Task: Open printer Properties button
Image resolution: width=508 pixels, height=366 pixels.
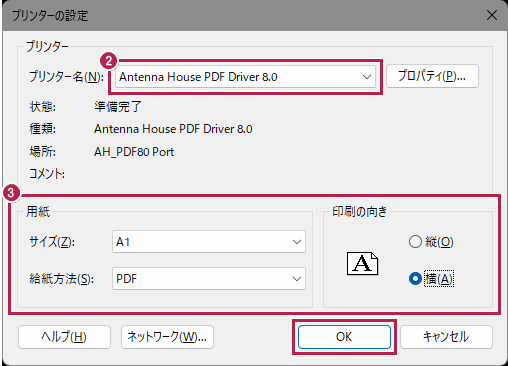Action: tap(432, 76)
